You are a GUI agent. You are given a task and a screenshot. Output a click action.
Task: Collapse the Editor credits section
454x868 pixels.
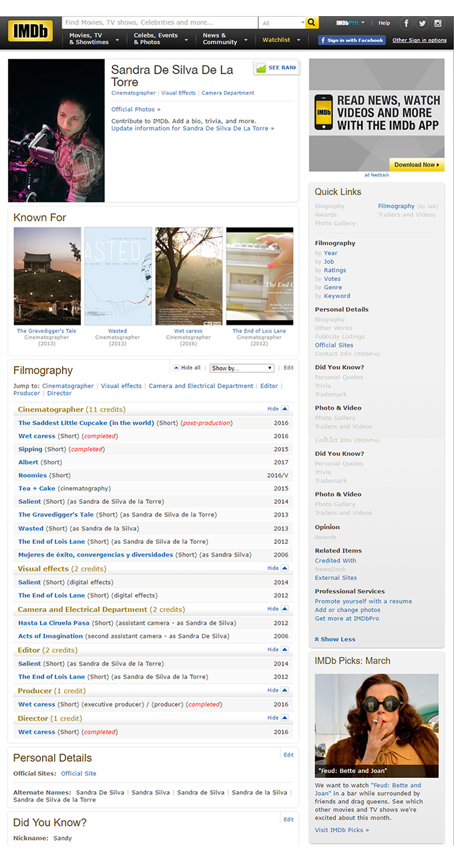(278, 650)
